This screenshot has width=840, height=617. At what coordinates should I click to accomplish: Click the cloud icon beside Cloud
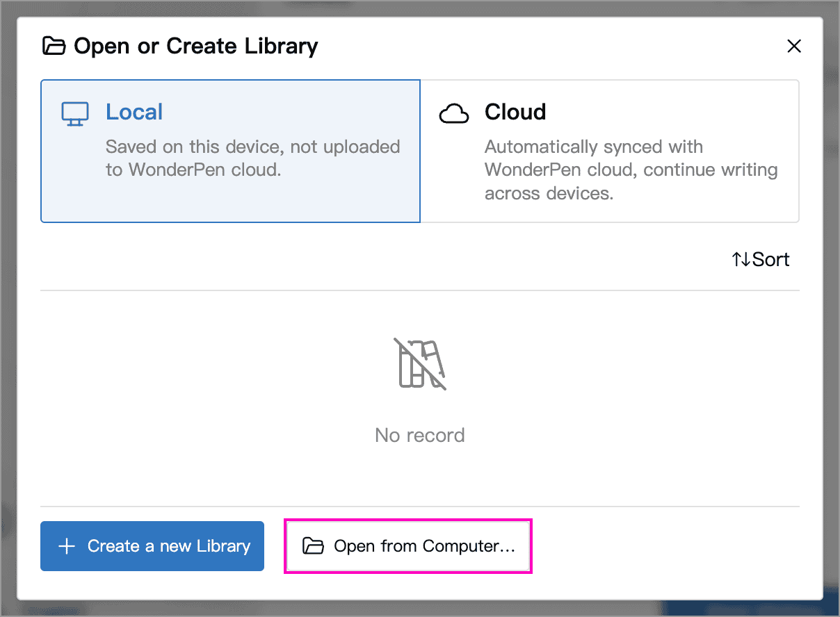coord(454,114)
